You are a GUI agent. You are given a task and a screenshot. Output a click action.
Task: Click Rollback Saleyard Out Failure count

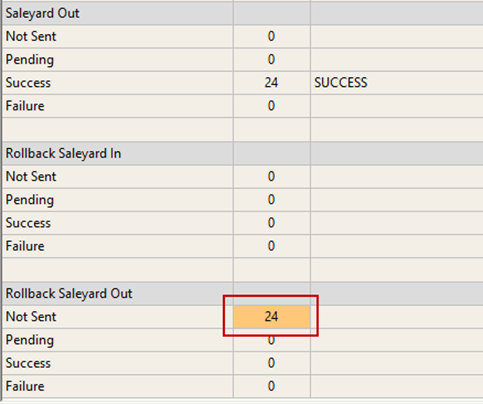pyautogui.click(x=272, y=386)
